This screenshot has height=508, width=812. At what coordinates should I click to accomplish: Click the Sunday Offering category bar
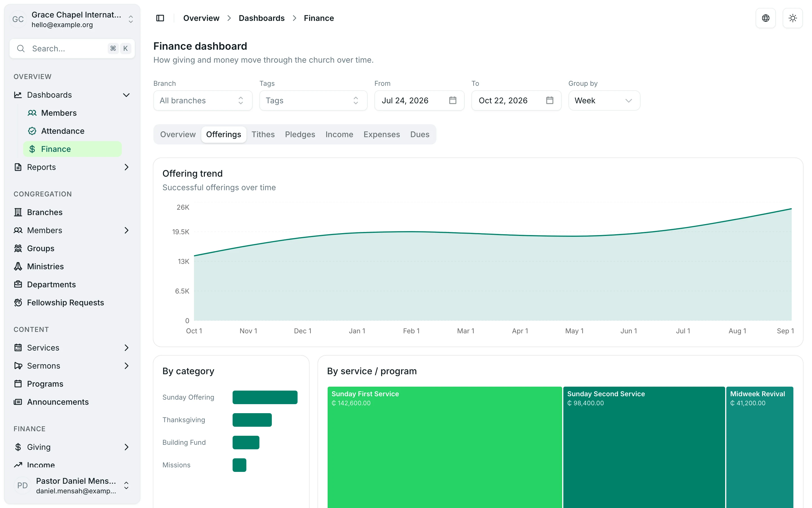(x=265, y=397)
